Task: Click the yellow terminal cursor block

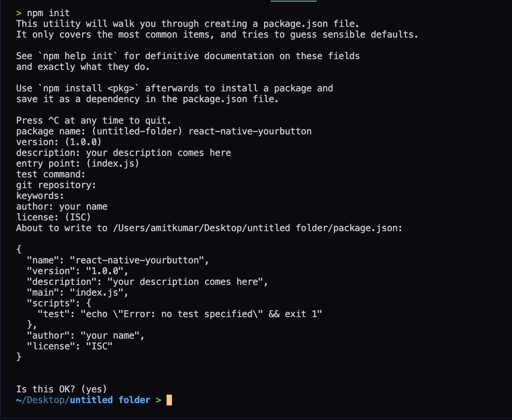Action: coord(169,400)
